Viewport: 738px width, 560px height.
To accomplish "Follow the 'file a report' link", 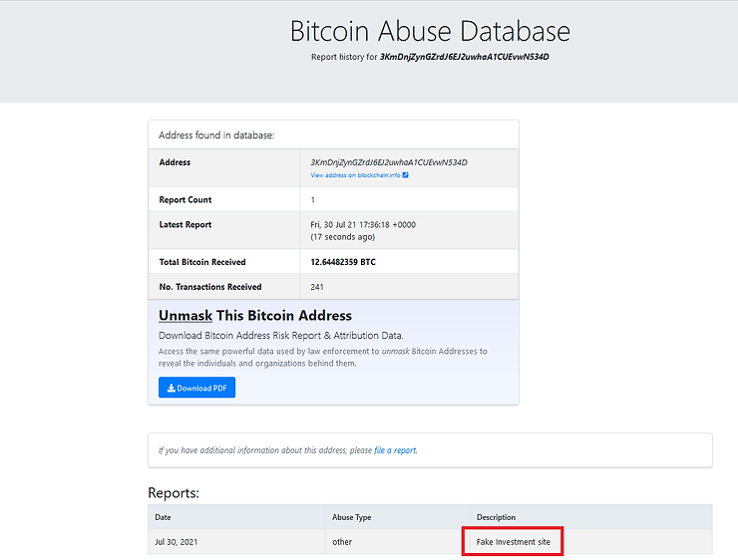I will point(395,450).
